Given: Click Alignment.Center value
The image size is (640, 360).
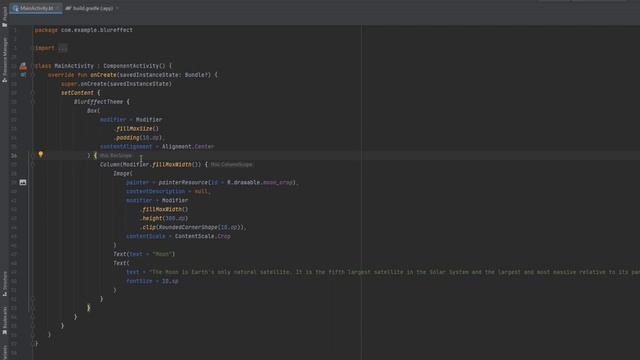Looking at the screenshot, I should pyautogui.click(x=188, y=147).
